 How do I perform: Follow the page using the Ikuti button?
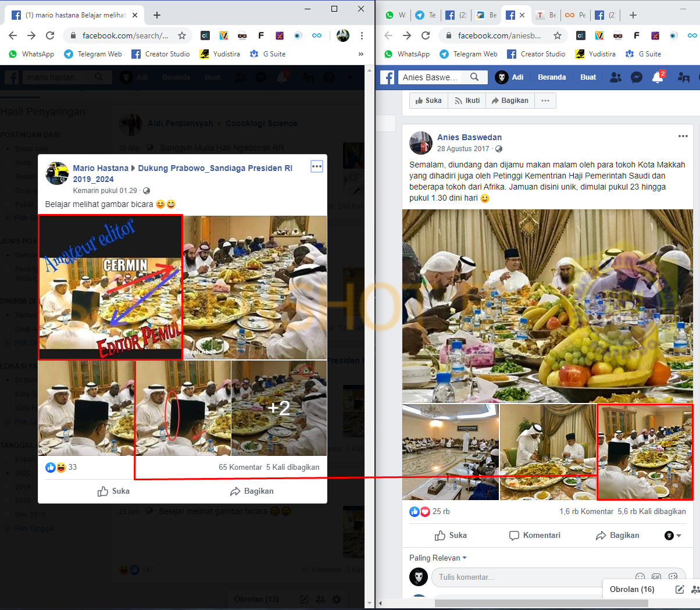[x=467, y=101]
